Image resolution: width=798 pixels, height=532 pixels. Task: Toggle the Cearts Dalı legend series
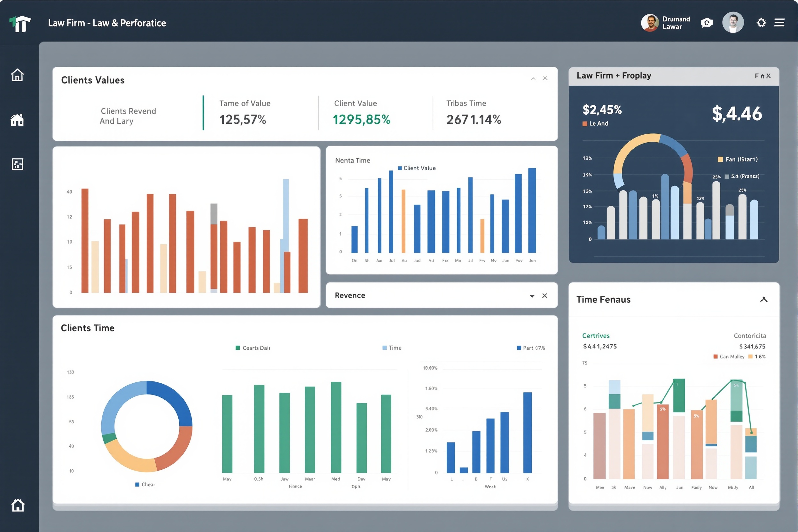point(253,348)
